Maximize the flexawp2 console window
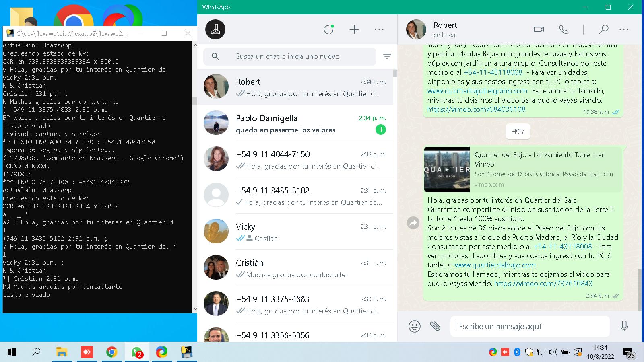This screenshot has height=362, width=644. coord(164,33)
